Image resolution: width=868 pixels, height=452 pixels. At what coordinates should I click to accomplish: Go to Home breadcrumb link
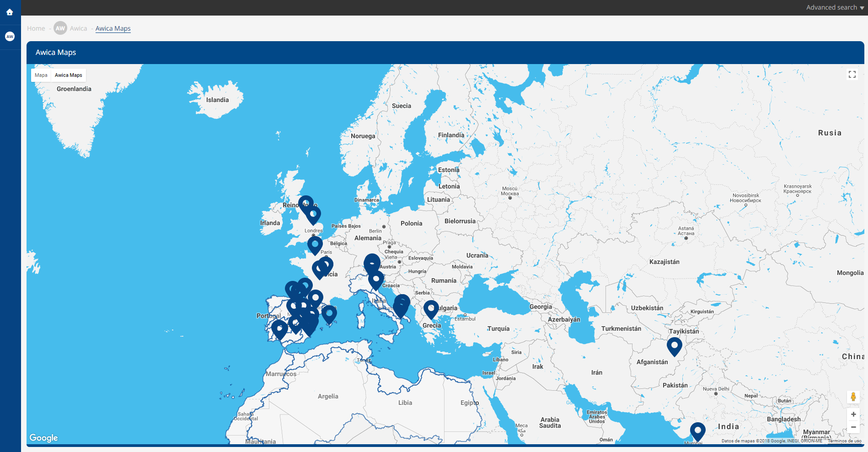36,28
